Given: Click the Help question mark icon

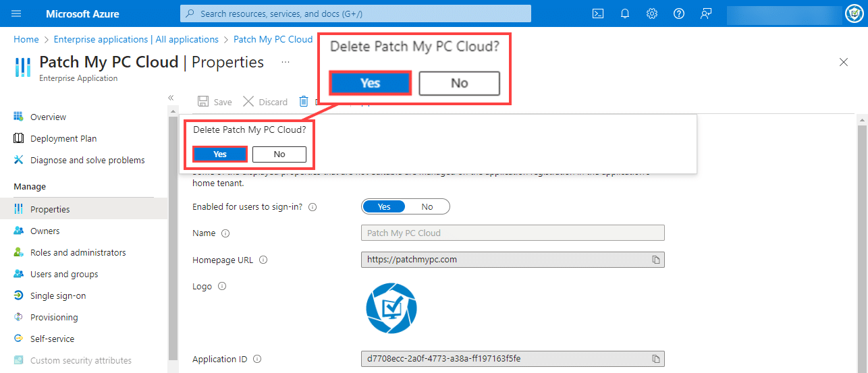Looking at the screenshot, I should (x=679, y=13).
